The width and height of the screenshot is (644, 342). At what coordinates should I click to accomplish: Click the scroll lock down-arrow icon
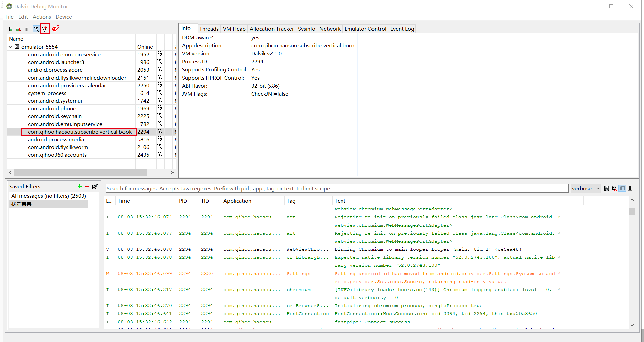[x=630, y=188]
